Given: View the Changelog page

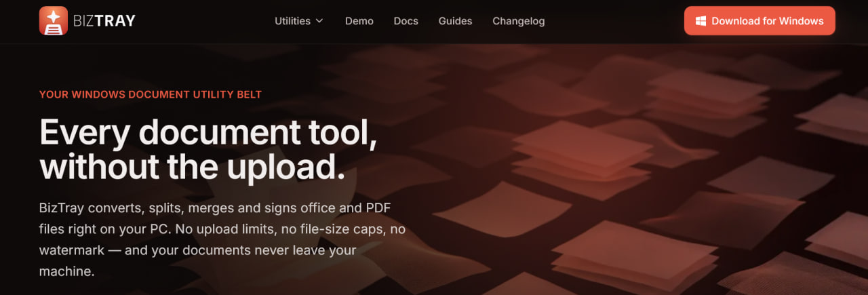Looking at the screenshot, I should click(x=519, y=21).
